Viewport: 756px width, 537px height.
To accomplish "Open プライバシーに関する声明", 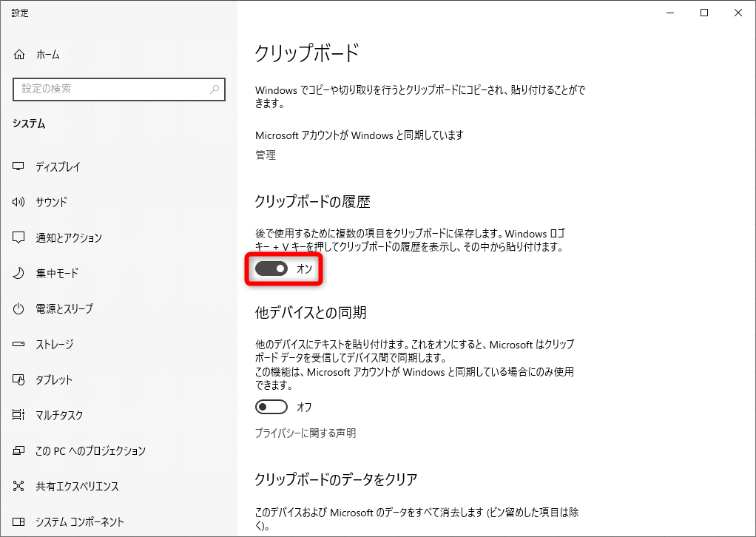I will [307, 433].
